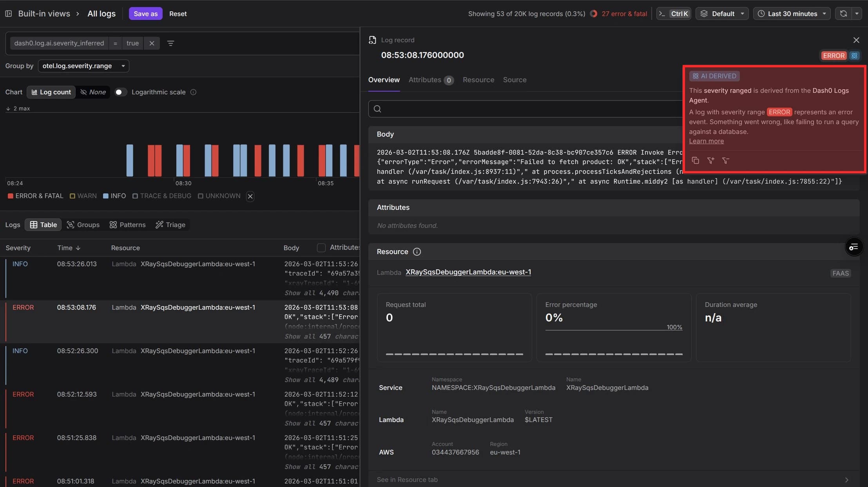Click the Resource info icon
Viewport: 868px width, 487px height.
click(x=417, y=252)
